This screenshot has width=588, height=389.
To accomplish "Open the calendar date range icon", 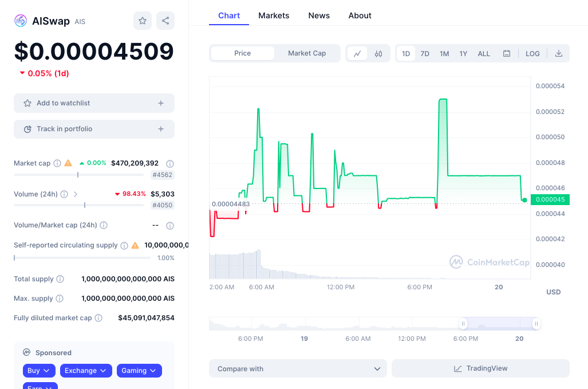I will tap(506, 53).
